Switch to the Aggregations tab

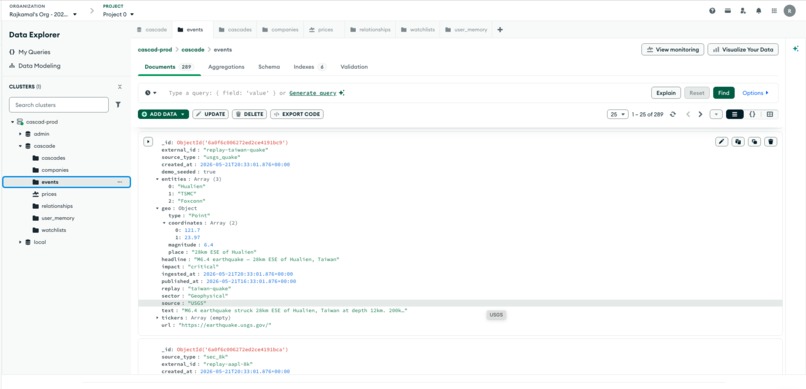point(226,67)
